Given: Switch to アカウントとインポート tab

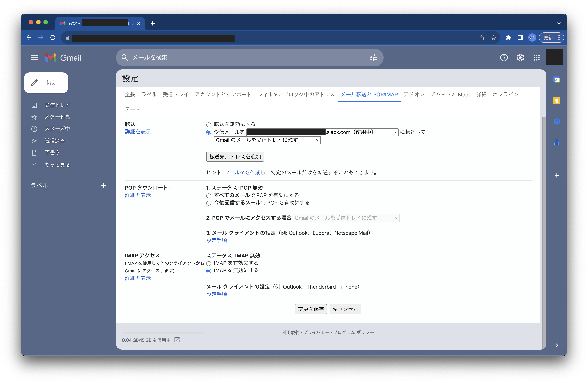Looking at the screenshot, I should pyautogui.click(x=223, y=95).
